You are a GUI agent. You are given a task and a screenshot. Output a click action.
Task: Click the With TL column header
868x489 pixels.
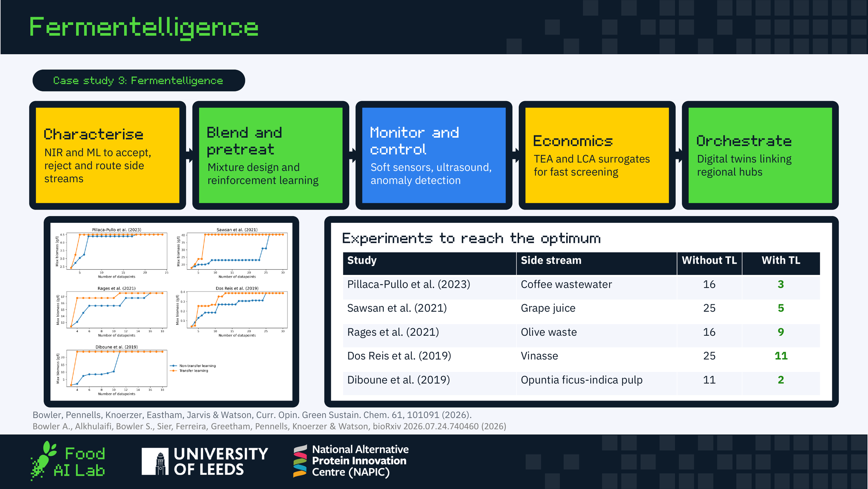(x=781, y=263)
